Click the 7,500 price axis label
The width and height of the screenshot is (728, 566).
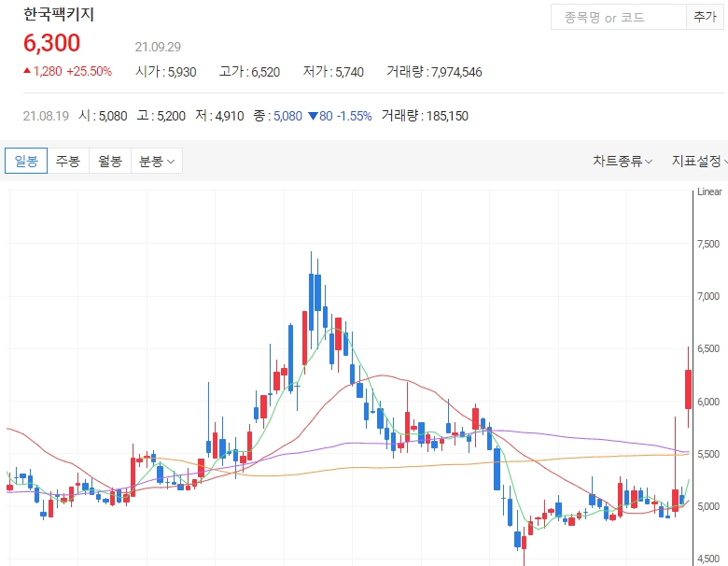point(708,244)
